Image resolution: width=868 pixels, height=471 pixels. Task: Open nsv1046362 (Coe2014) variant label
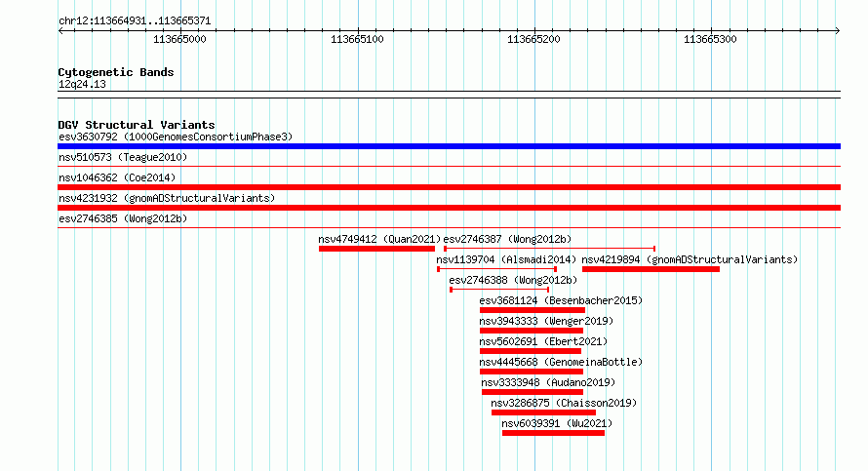[117, 177]
